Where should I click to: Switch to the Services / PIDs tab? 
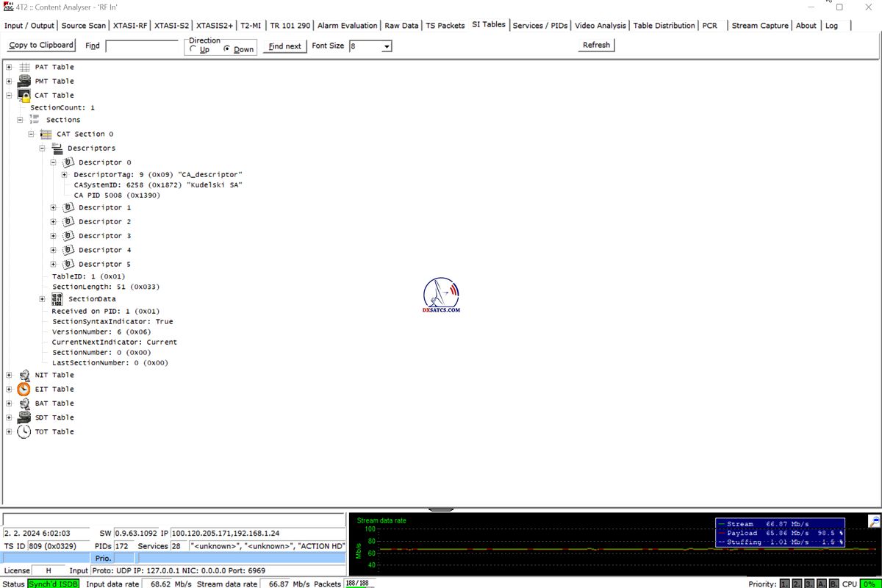pos(539,25)
